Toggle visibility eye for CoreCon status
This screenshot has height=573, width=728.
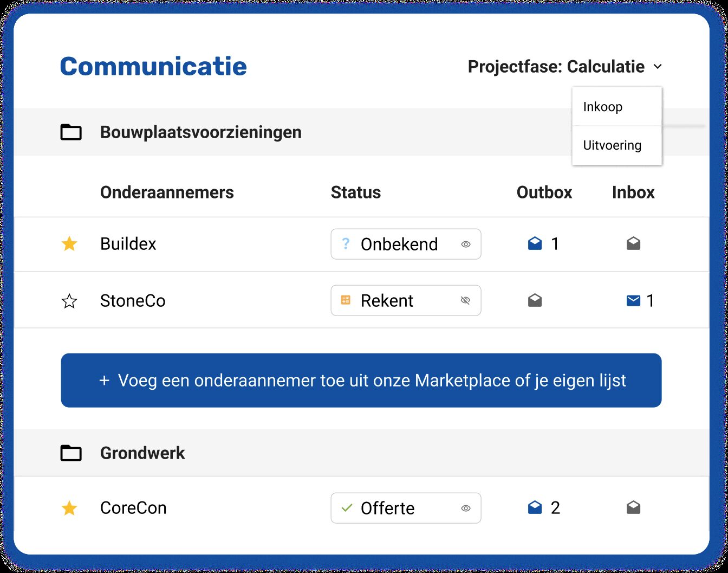pyautogui.click(x=466, y=508)
